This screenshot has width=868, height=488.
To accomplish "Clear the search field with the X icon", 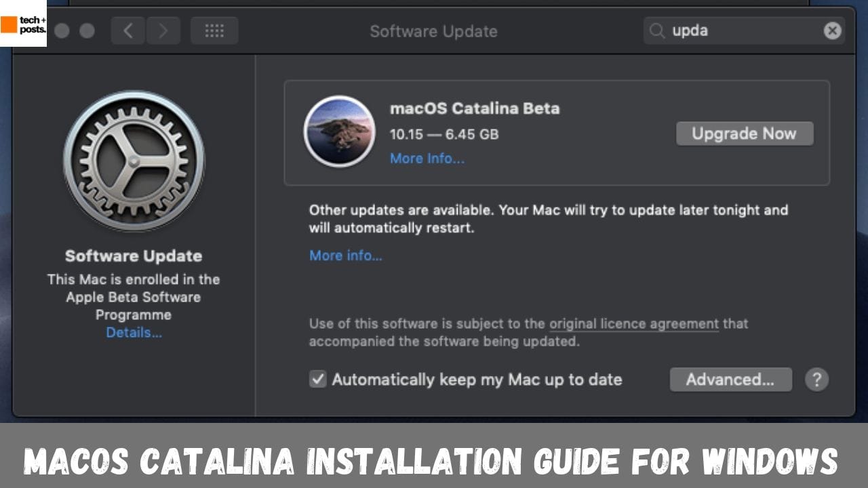I will click(833, 30).
